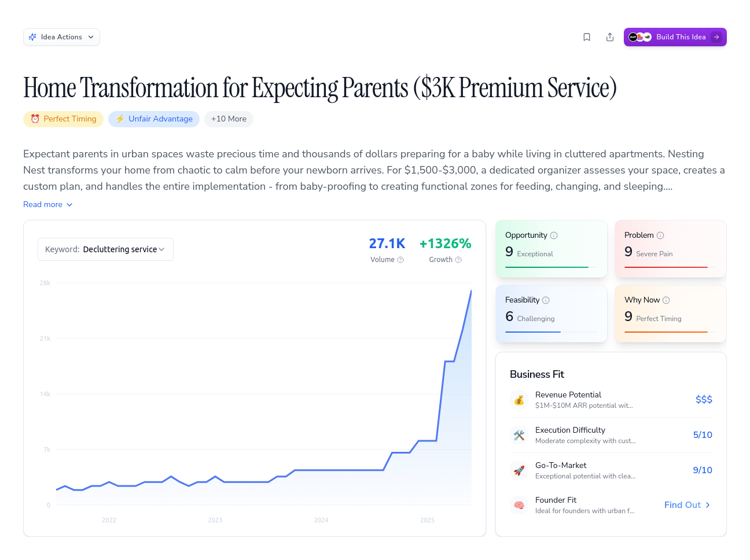Expand description with Read more
The height and width of the screenshot is (560, 750).
point(48,204)
